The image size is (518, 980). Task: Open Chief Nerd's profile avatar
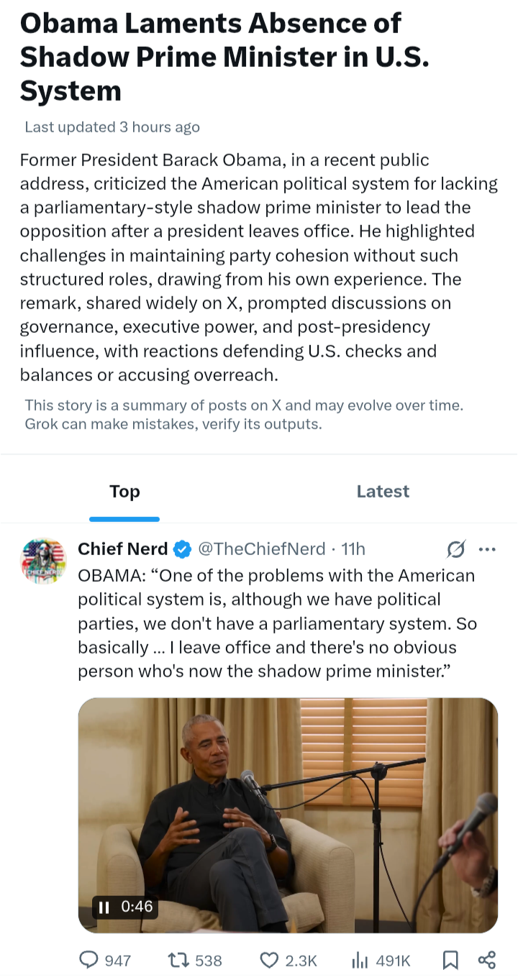coord(43,560)
